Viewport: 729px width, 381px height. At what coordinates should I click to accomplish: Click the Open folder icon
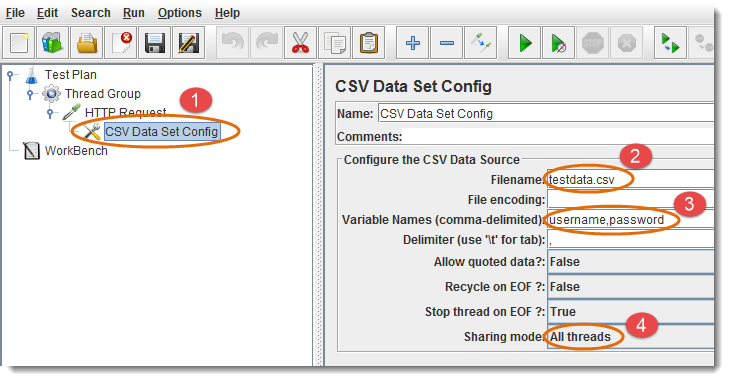pyautogui.click(x=87, y=43)
